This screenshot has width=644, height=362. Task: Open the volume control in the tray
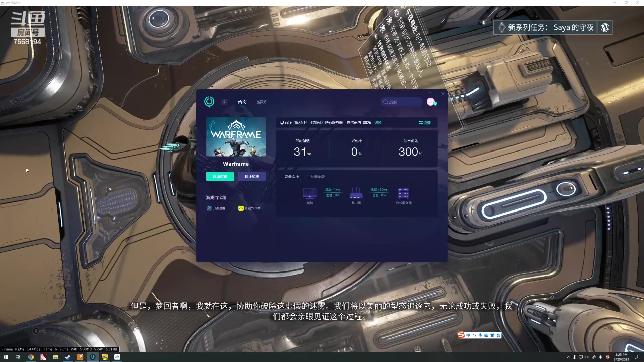(586, 357)
